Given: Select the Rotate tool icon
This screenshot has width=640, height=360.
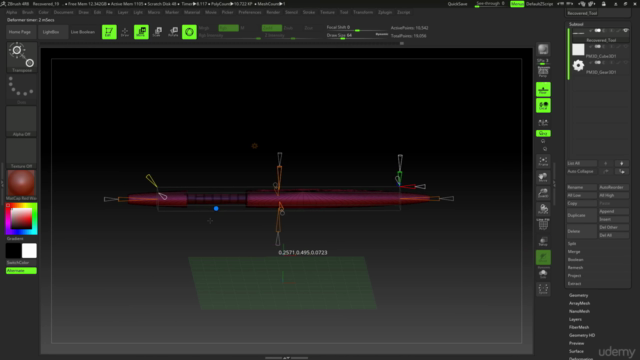Looking at the screenshot, I should click(173, 32).
